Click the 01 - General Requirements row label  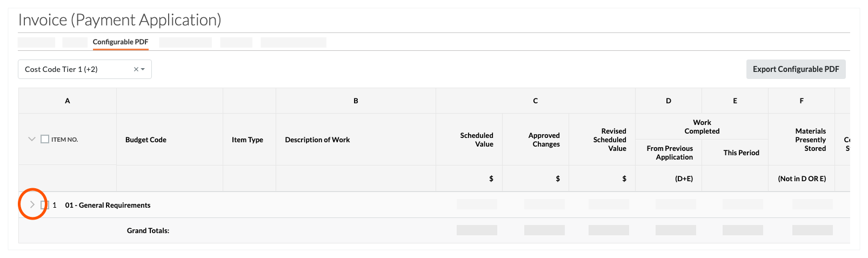[108, 205]
